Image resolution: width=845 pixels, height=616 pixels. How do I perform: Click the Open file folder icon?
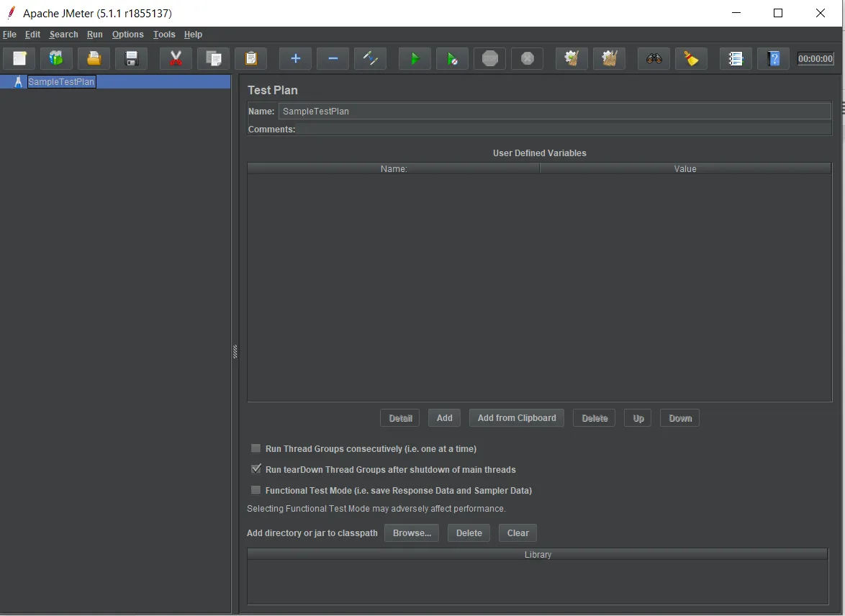point(94,59)
